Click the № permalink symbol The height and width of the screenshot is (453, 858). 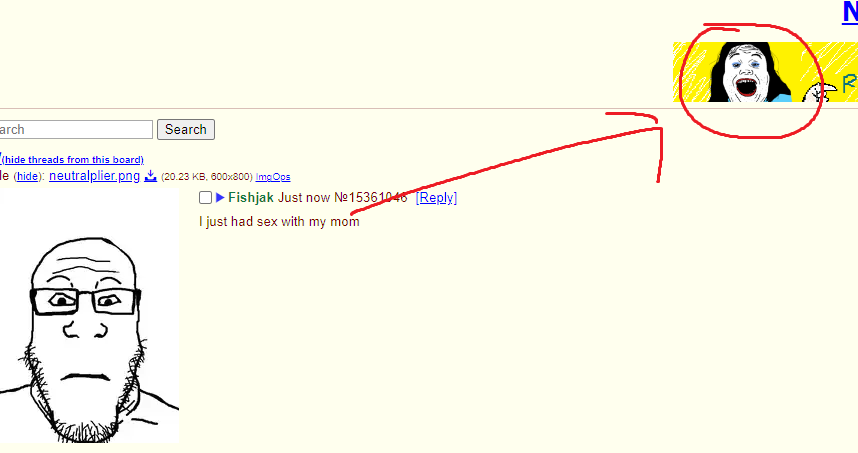point(341,198)
